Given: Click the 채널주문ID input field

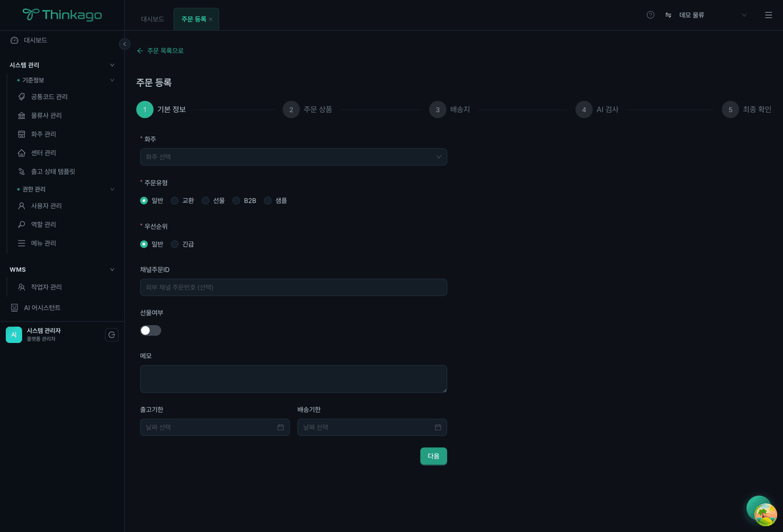Looking at the screenshot, I should point(293,288).
